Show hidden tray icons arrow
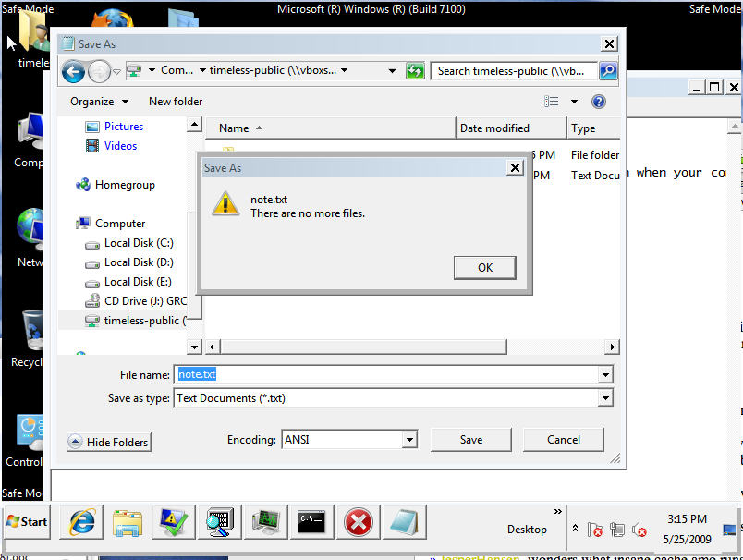The height and width of the screenshot is (560, 743). pyautogui.click(x=575, y=528)
